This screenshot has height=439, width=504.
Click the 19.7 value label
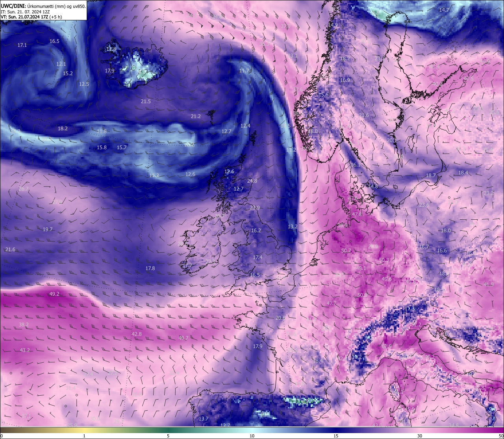coord(48,229)
